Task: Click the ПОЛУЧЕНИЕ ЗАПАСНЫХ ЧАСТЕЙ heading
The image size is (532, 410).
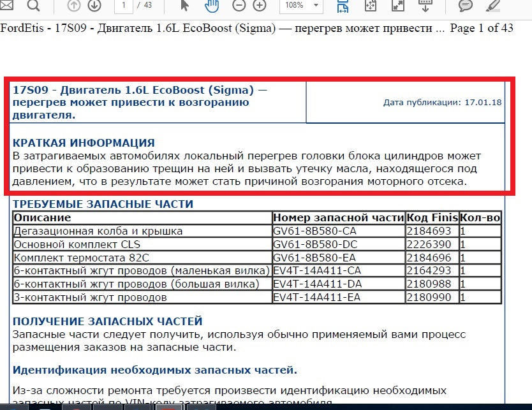Action: click(x=108, y=321)
